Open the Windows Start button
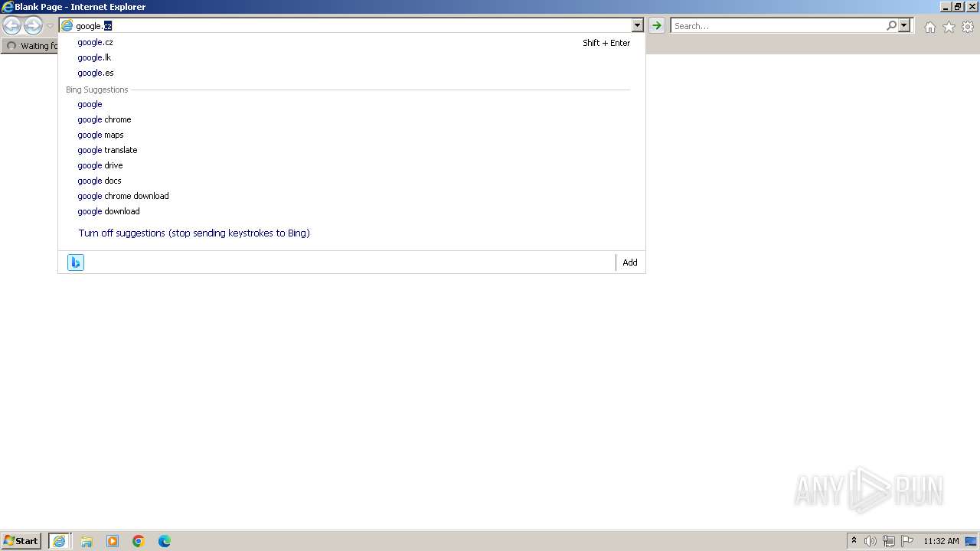Viewport: 980px width, 551px height. (21, 541)
